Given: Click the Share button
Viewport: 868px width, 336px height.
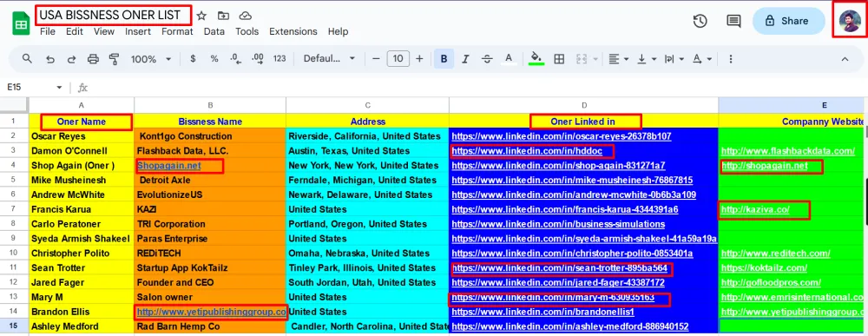Looking at the screenshot, I should pos(788,21).
